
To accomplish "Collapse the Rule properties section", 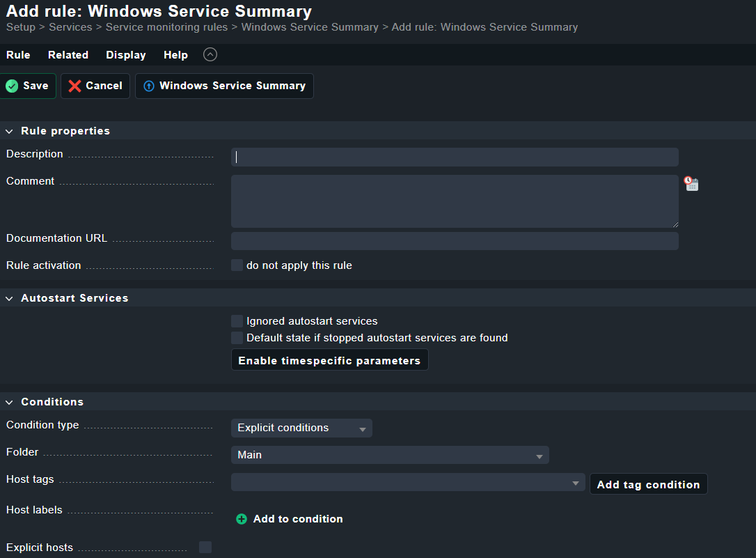I will point(10,131).
